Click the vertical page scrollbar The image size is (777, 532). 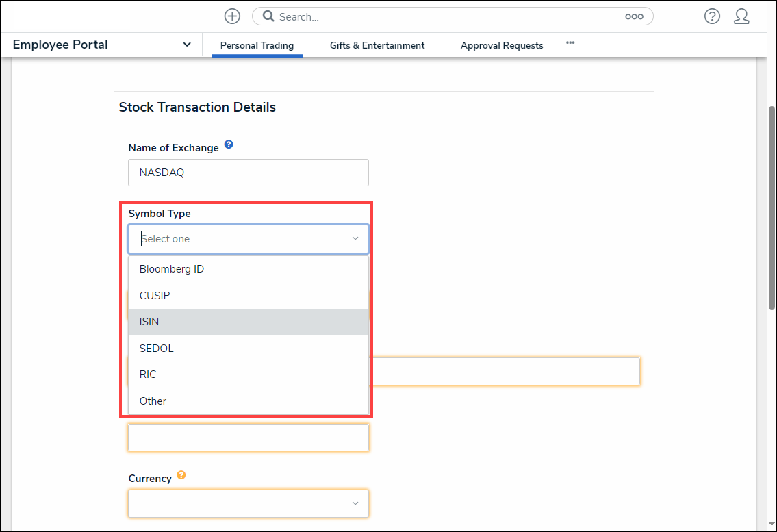[x=772, y=205]
